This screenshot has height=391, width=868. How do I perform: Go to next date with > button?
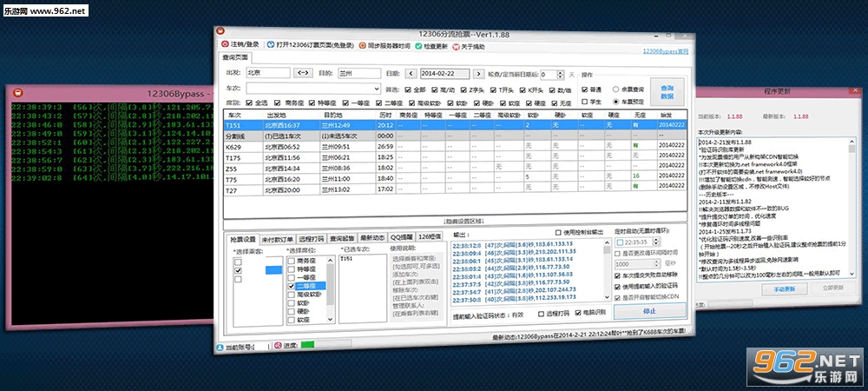(479, 74)
